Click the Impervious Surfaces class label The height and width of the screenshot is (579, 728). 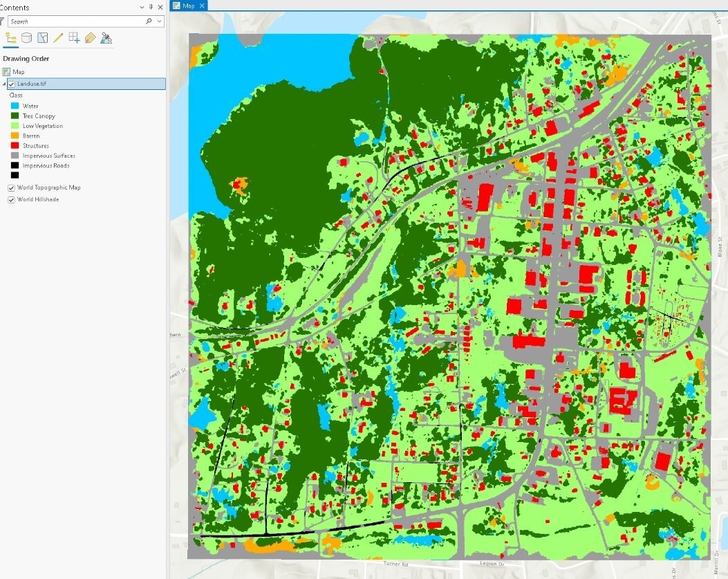(x=49, y=156)
